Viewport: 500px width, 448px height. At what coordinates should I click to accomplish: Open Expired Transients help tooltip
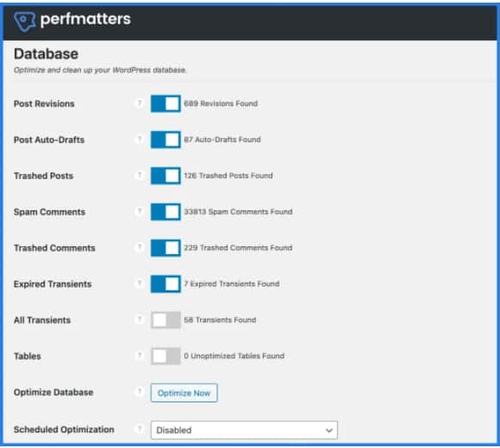click(x=140, y=283)
